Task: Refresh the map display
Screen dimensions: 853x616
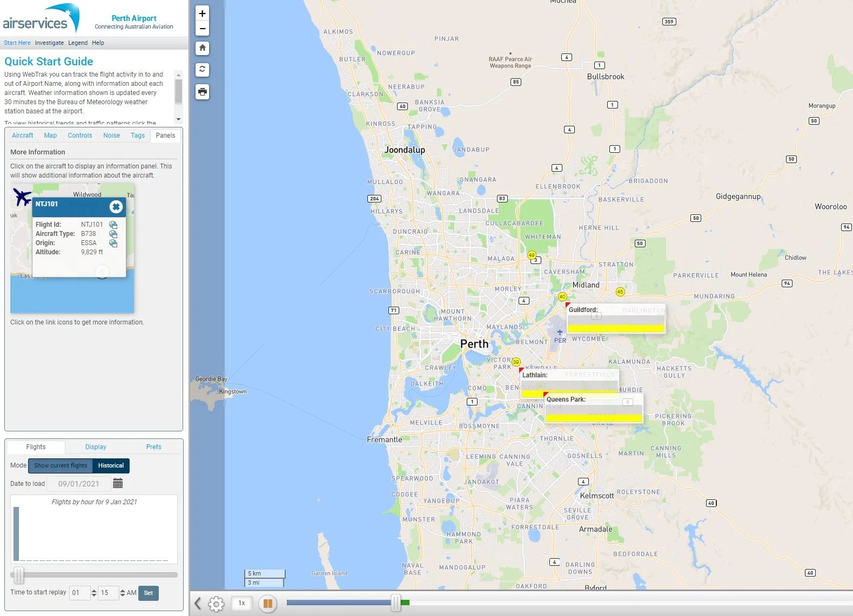Action: [x=203, y=70]
